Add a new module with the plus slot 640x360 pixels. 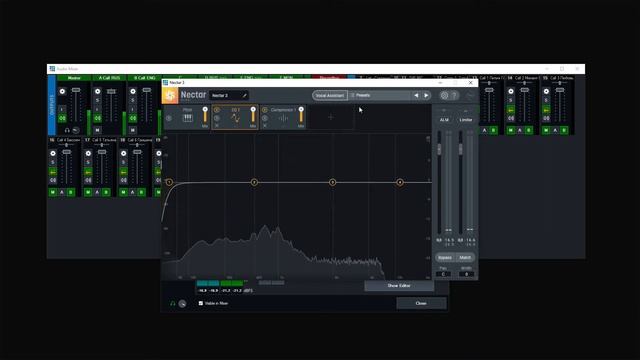pyautogui.click(x=331, y=117)
